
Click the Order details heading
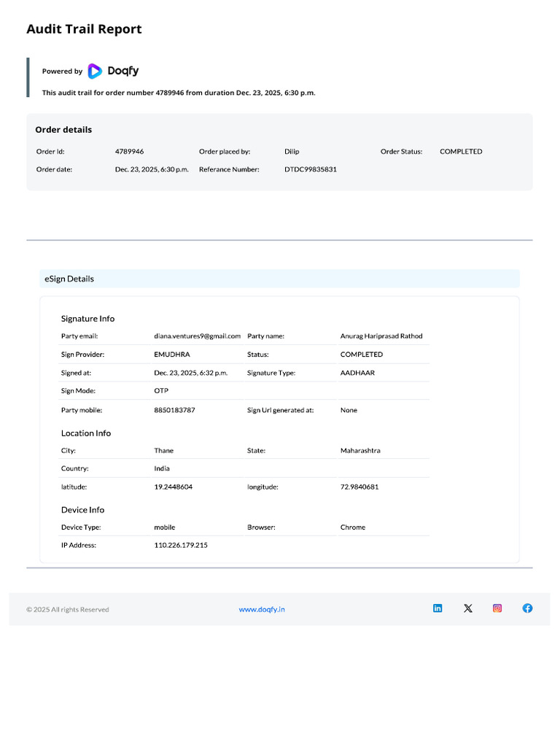tap(64, 130)
